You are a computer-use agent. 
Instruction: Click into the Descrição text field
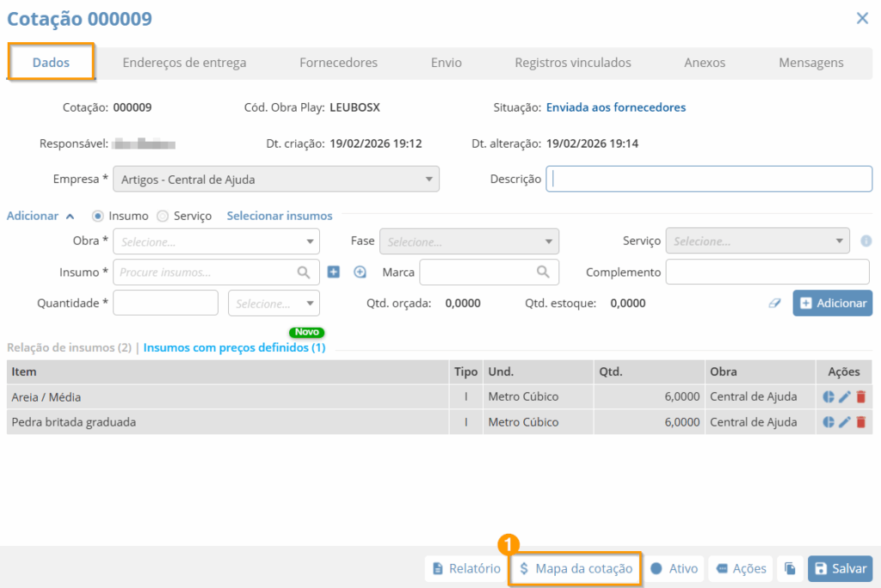[x=709, y=180]
